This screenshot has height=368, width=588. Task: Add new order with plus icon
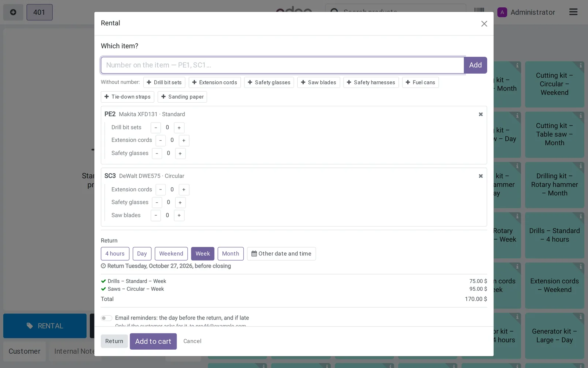(x=13, y=12)
